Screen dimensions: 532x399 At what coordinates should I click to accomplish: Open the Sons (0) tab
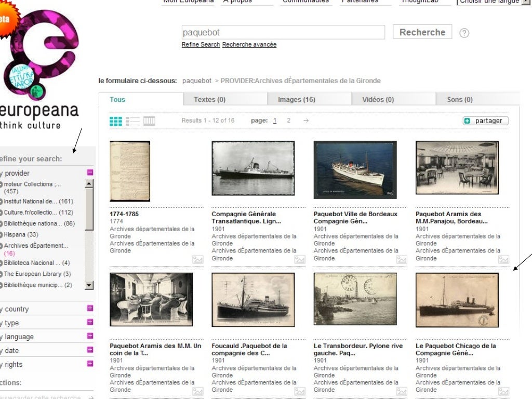[477, 99]
